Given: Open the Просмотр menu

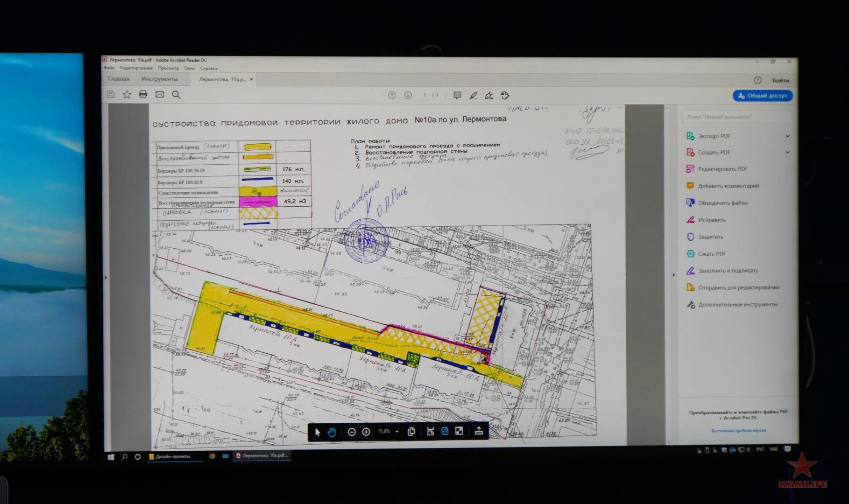Looking at the screenshot, I should pos(168,68).
